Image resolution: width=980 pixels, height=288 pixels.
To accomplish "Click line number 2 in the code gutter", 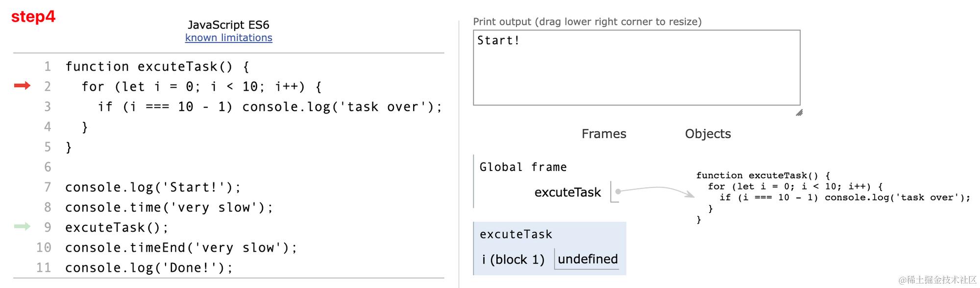I will click(47, 86).
